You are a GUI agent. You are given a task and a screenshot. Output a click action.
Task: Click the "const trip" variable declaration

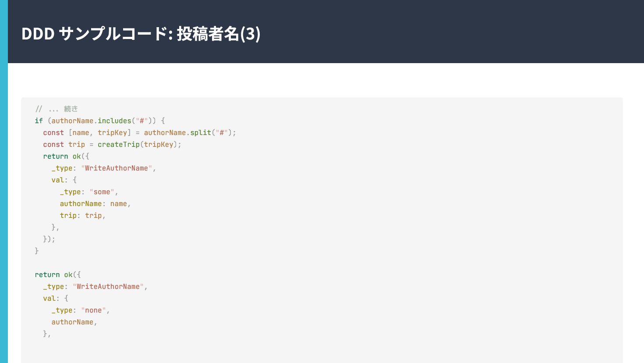(x=64, y=144)
